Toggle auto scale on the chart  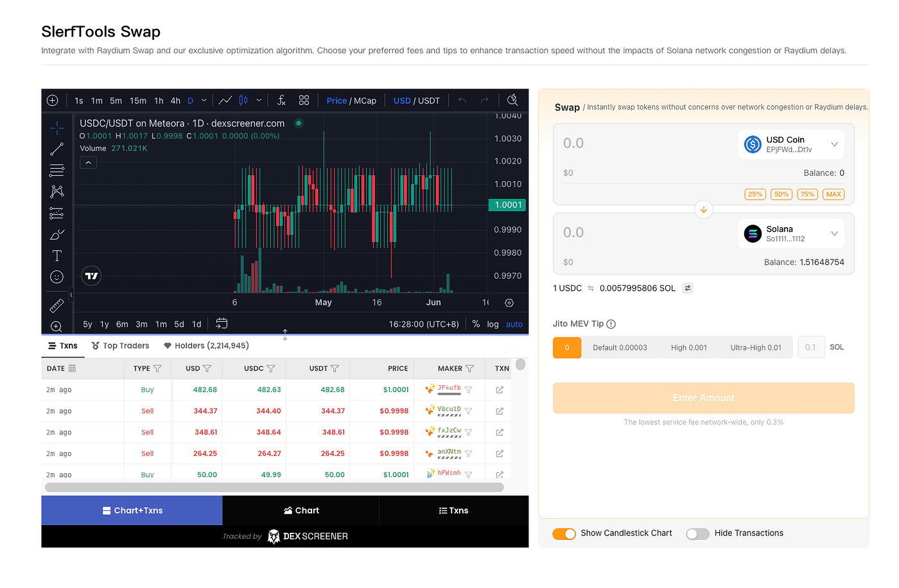pos(514,324)
